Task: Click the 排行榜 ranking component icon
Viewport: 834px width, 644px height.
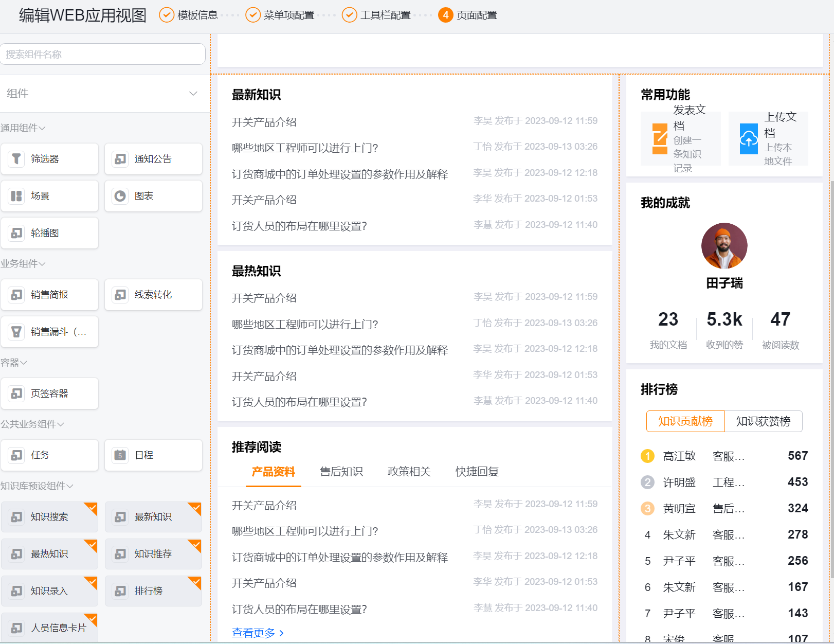Action: (x=120, y=591)
